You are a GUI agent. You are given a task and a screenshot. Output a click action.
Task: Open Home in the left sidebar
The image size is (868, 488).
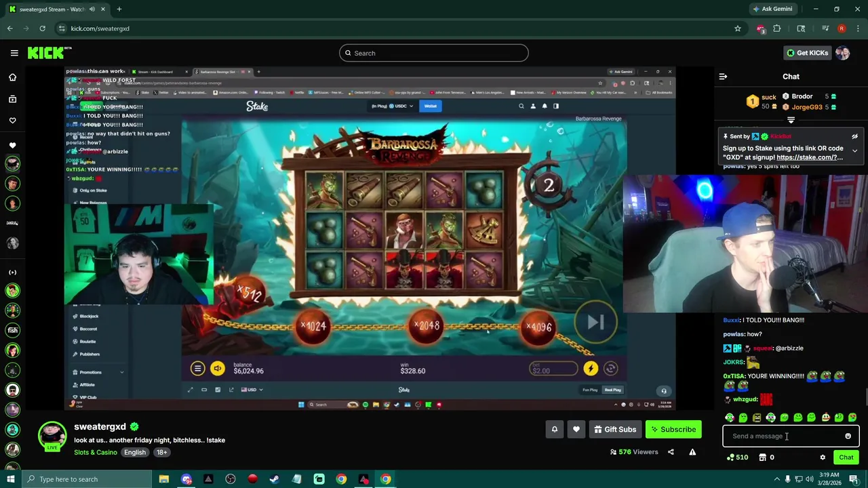[12, 77]
